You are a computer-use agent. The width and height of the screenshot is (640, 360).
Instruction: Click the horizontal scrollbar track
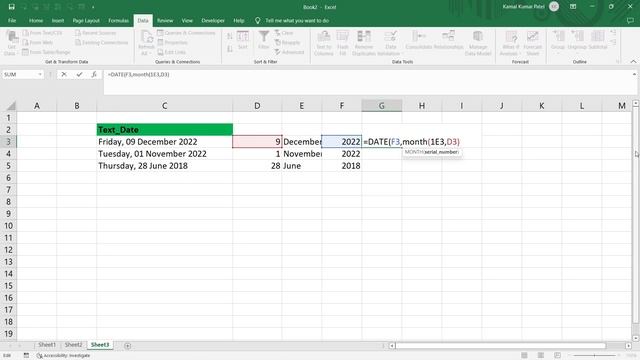pyautogui.click(x=501, y=346)
